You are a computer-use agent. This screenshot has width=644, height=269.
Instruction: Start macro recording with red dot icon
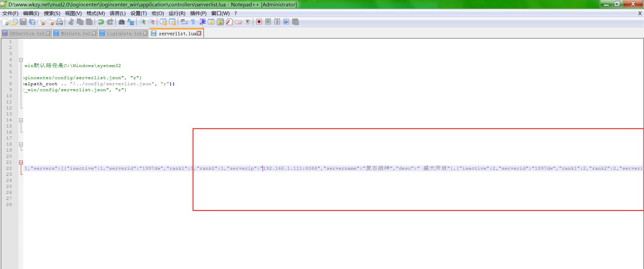point(259,22)
